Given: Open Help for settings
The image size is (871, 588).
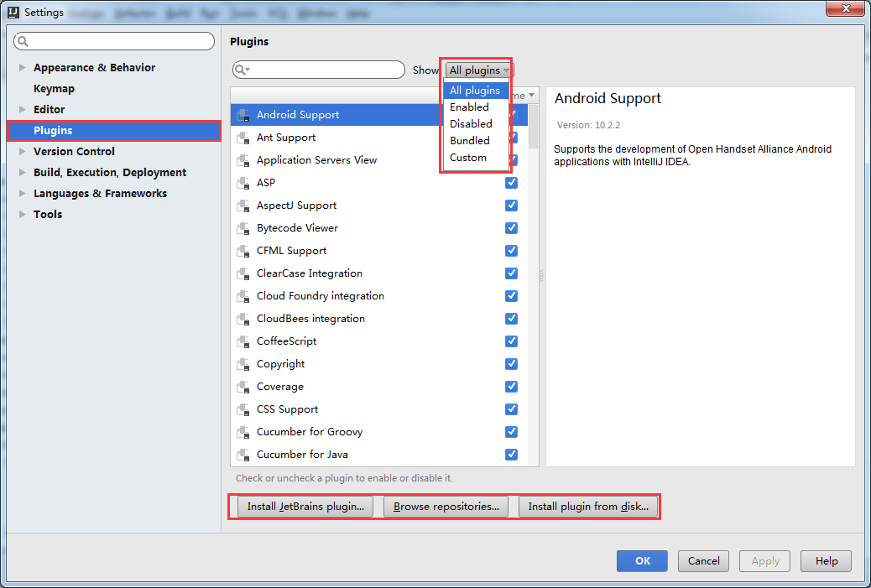Looking at the screenshot, I should tap(826, 561).
